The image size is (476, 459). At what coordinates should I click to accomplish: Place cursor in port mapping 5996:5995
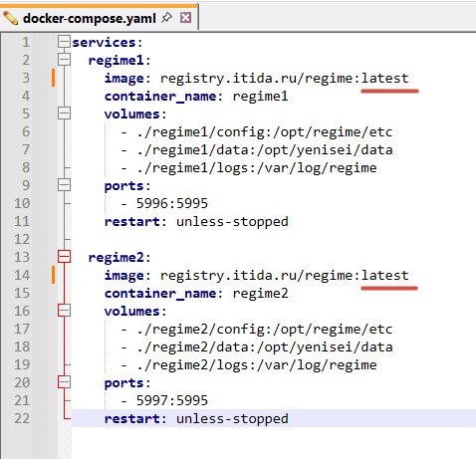coord(172,203)
